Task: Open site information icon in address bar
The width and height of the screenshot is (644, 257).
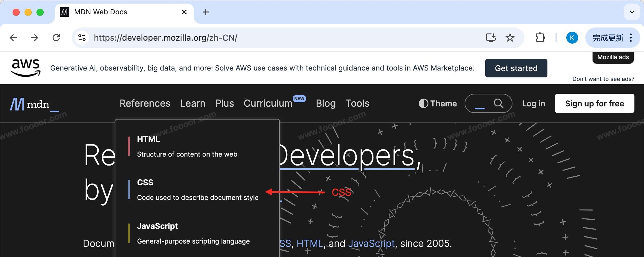Action: tap(82, 38)
